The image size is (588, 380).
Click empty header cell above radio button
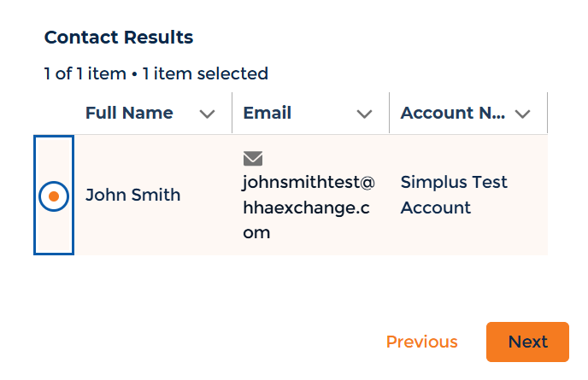click(x=54, y=113)
